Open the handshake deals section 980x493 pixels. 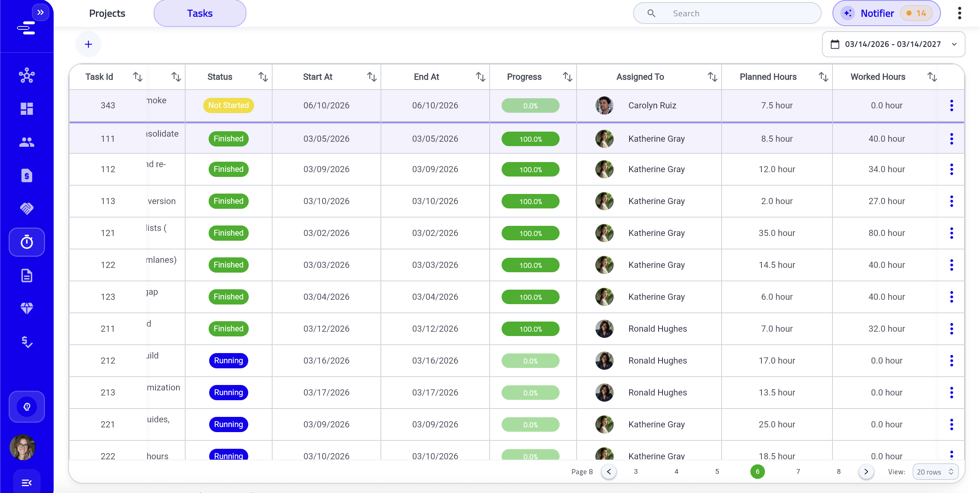tap(26, 208)
